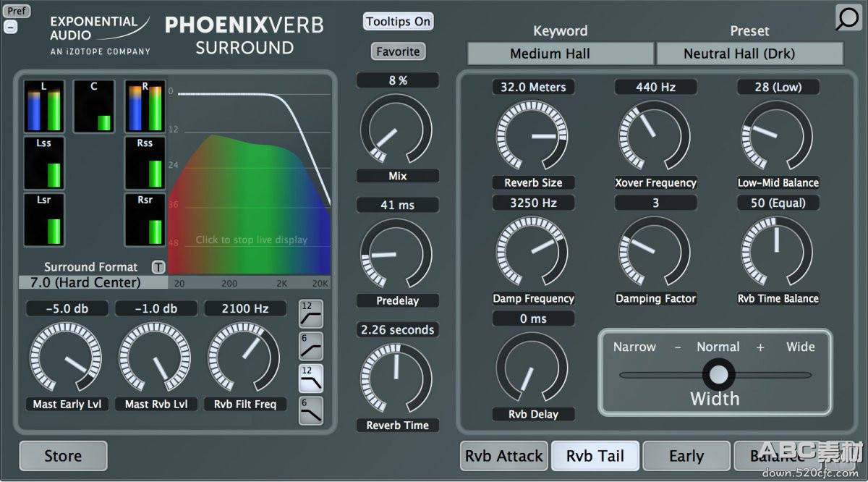Open the preset search magnifier

(847, 18)
